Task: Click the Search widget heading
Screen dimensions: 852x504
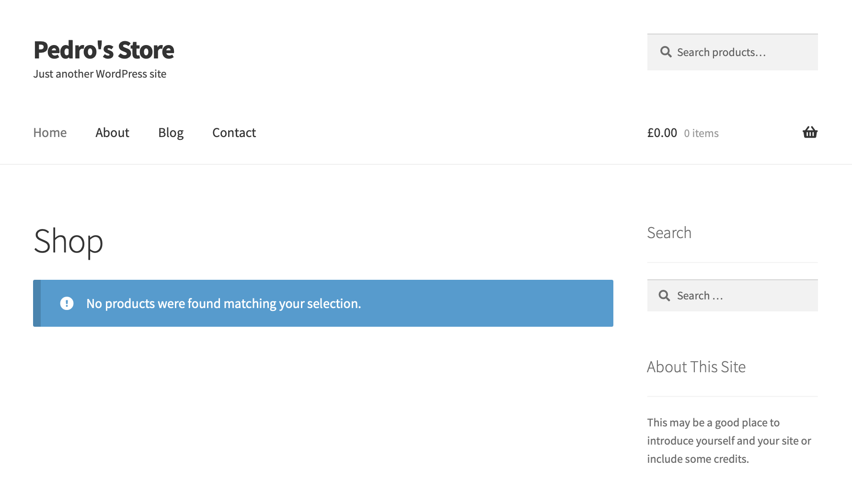Action: tap(669, 233)
